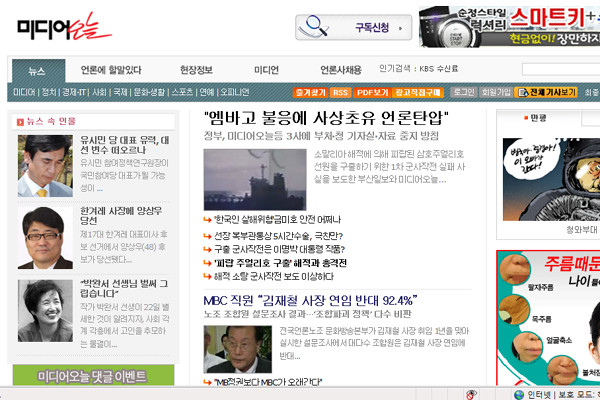
Task: Open headline "엠바고 불응에 사상초유 언론탄압"
Action: point(324,116)
